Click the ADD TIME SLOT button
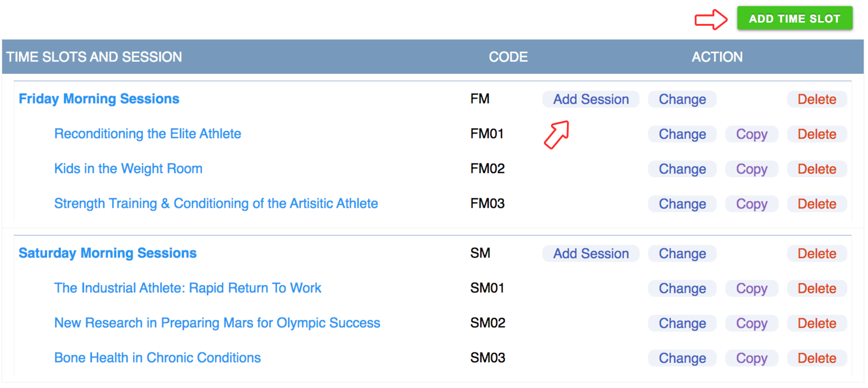Viewport: 868px width, 388px height. pyautogui.click(x=794, y=18)
